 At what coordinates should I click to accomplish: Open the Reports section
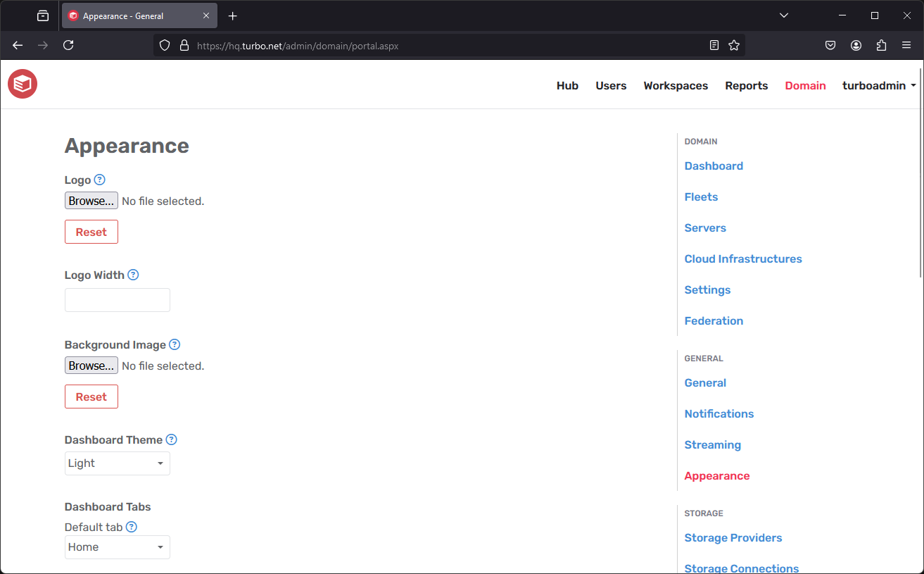tap(746, 85)
